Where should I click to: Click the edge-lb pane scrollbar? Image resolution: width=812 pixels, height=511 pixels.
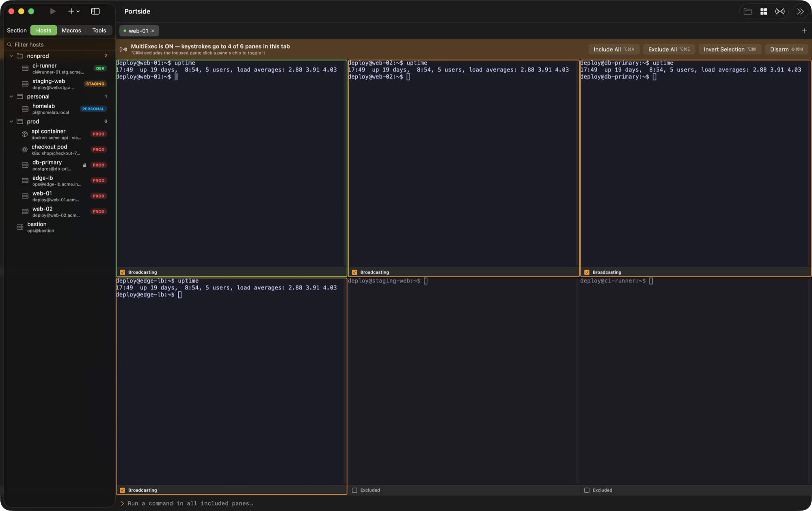(x=345, y=382)
